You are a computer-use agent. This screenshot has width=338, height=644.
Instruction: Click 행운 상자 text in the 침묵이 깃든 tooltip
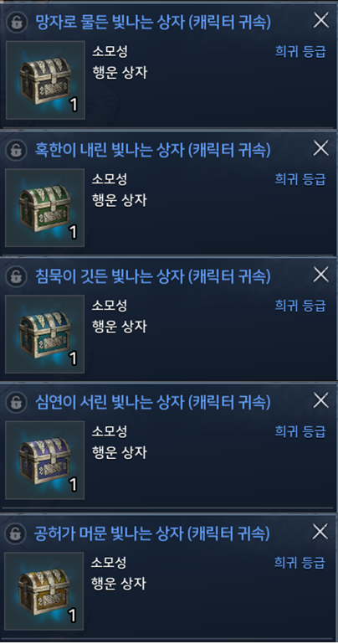point(120,327)
